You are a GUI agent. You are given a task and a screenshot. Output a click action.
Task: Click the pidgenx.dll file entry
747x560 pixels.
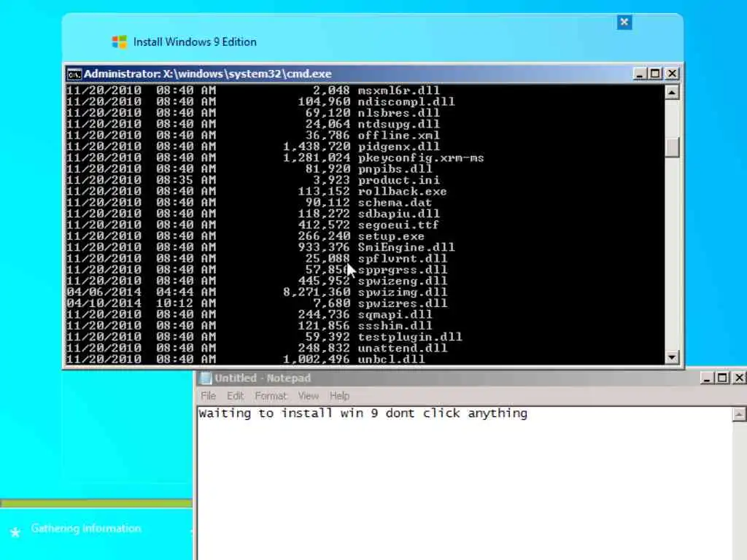coord(399,147)
